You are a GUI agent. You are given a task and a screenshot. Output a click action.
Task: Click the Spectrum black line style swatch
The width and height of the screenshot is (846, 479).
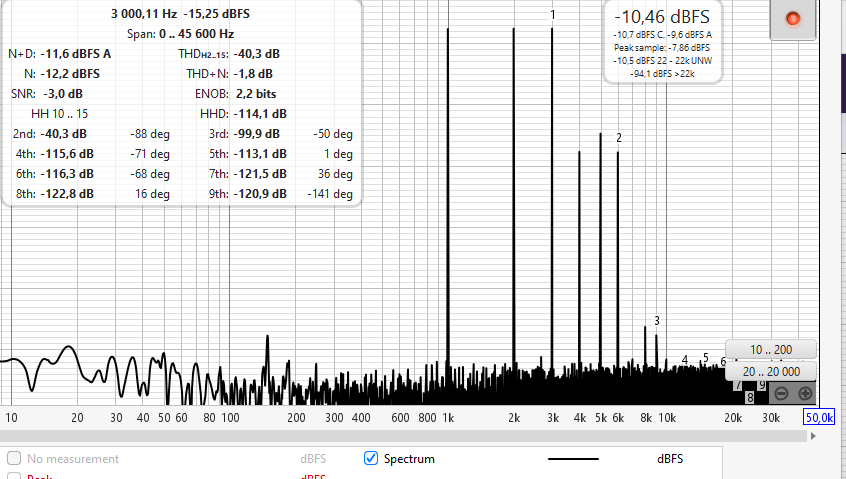573,459
